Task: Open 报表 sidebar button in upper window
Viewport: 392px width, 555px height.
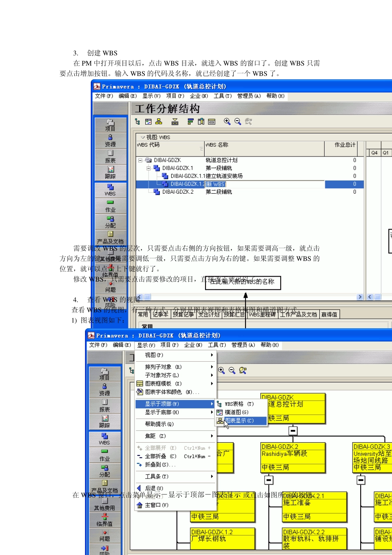Action: tap(110, 157)
